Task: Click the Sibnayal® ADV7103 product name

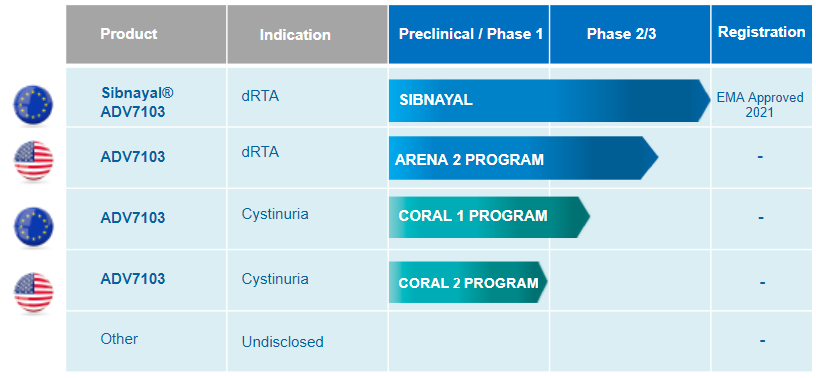Action: pos(137,103)
